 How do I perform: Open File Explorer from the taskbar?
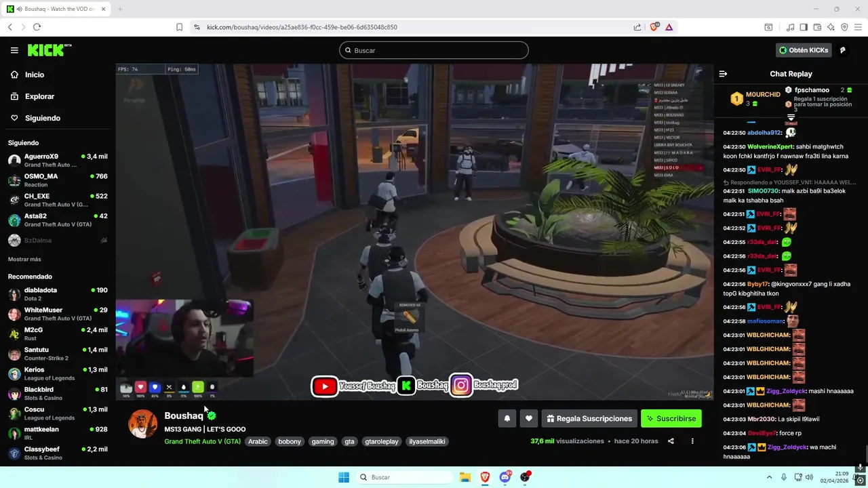click(x=465, y=477)
